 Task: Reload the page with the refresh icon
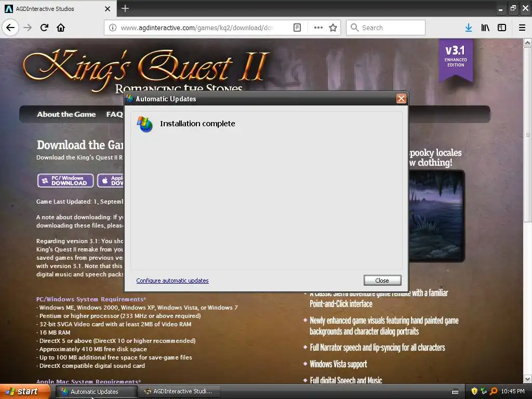44,28
